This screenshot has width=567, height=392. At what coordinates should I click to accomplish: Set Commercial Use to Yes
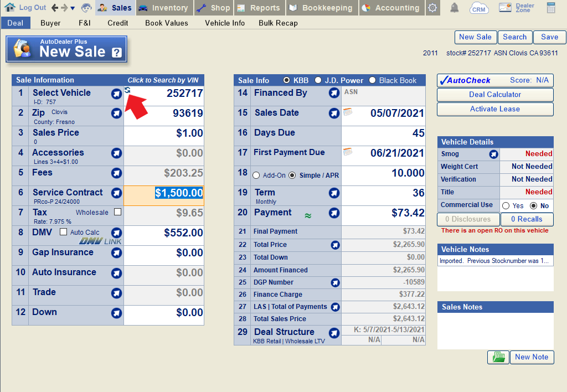coord(506,206)
